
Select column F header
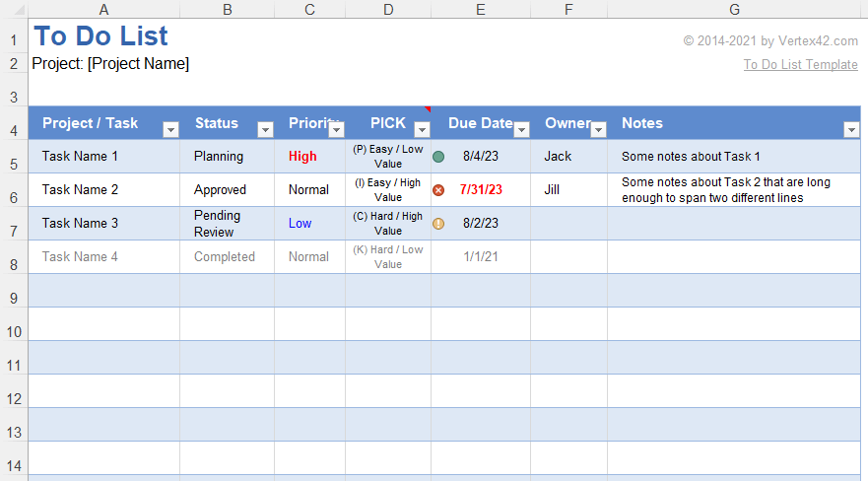[x=568, y=10]
